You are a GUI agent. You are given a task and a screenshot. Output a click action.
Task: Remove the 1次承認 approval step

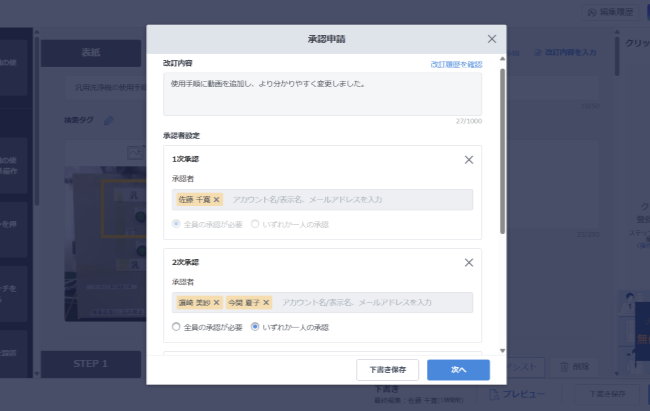click(x=469, y=160)
